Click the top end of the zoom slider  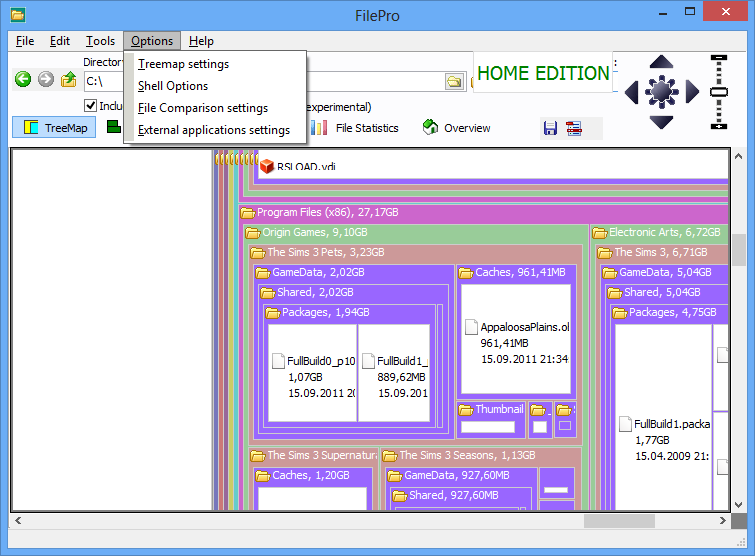(718, 58)
